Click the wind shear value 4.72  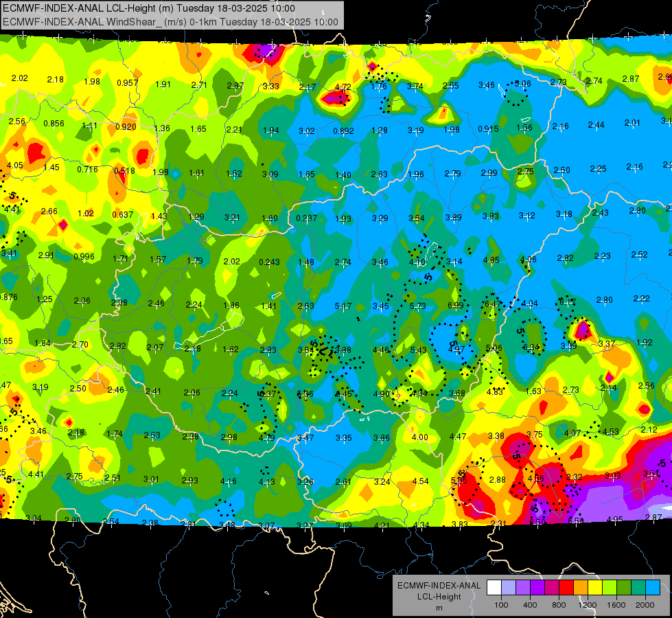click(x=343, y=87)
